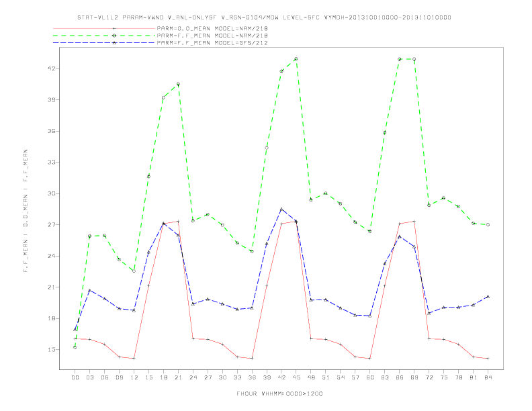Click x-axis forecast hour label 60
This screenshot has width=532, height=411.
pos(370,377)
